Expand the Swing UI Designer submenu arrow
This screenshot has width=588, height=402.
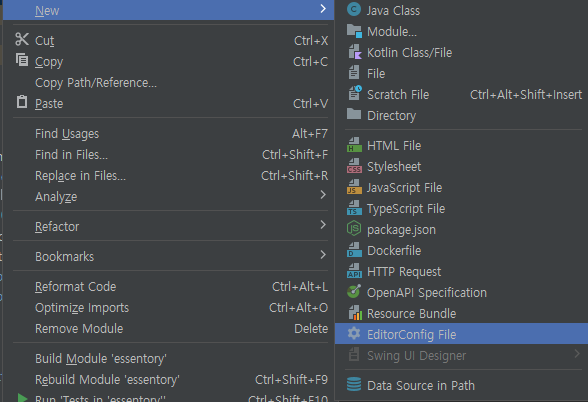577,354
